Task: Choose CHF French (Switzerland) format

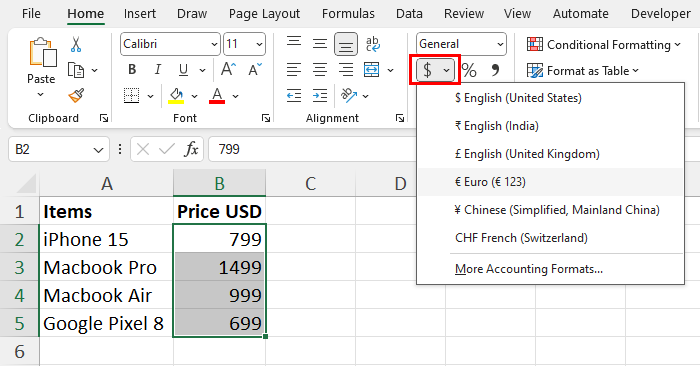Action: tap(550, 238)
